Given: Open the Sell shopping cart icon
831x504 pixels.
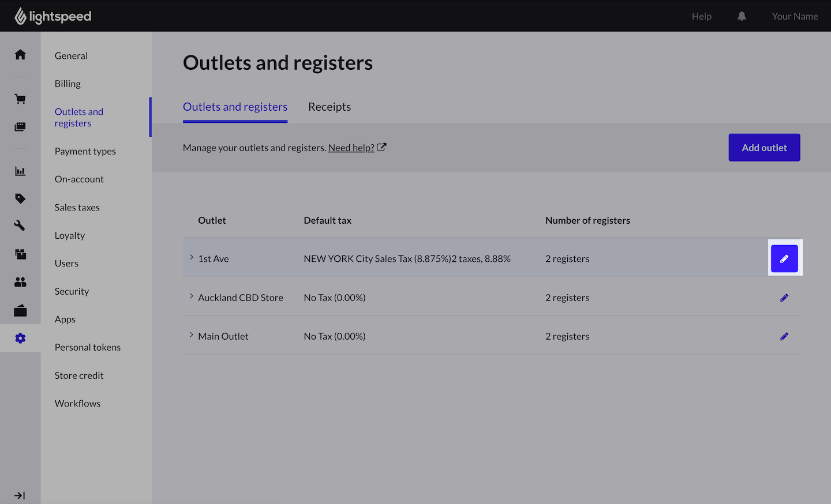Looking at the screenshot, I should tap(20, 99).
